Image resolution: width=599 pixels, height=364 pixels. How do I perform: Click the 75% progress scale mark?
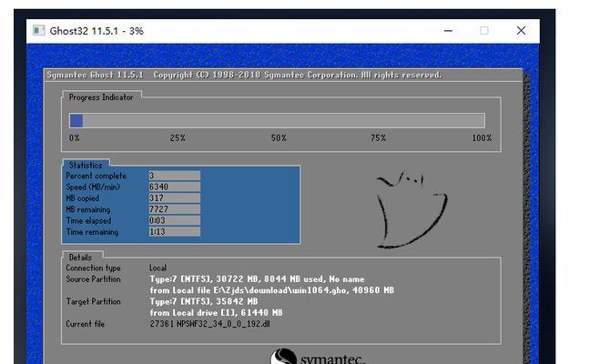click(x=378, y=138)
